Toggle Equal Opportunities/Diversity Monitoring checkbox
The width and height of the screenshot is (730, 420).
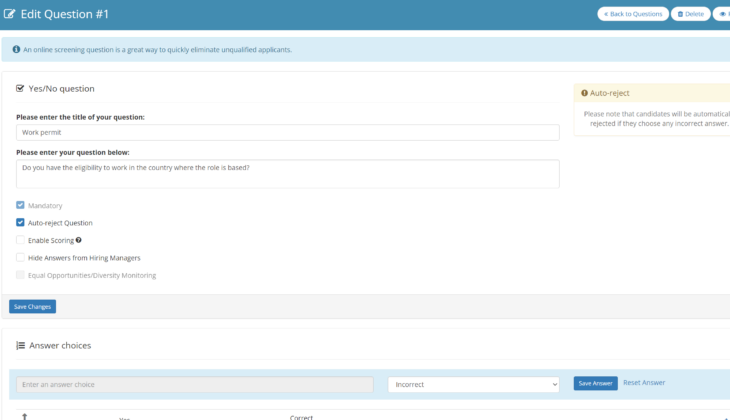tap(20, 275)
